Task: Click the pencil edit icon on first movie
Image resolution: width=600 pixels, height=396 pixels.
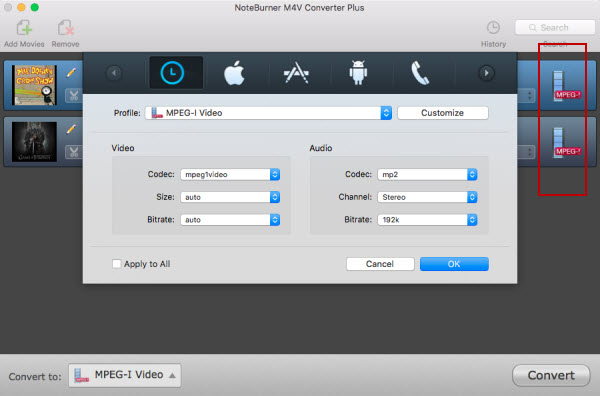Action: tap(71, 73)
